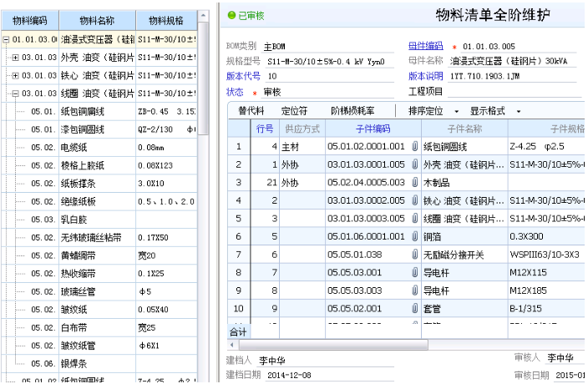Select 纸包铜扁线 tree row

(99, 111)
